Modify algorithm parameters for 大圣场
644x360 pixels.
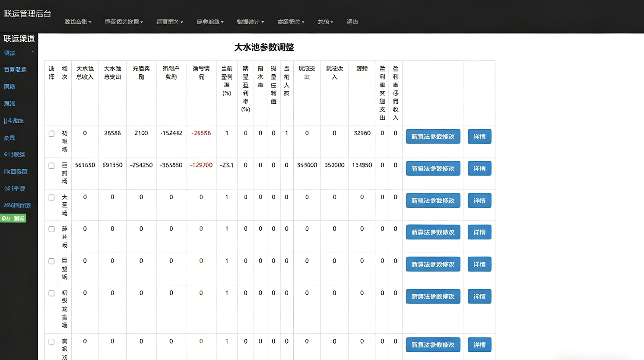tap(433, 201)
